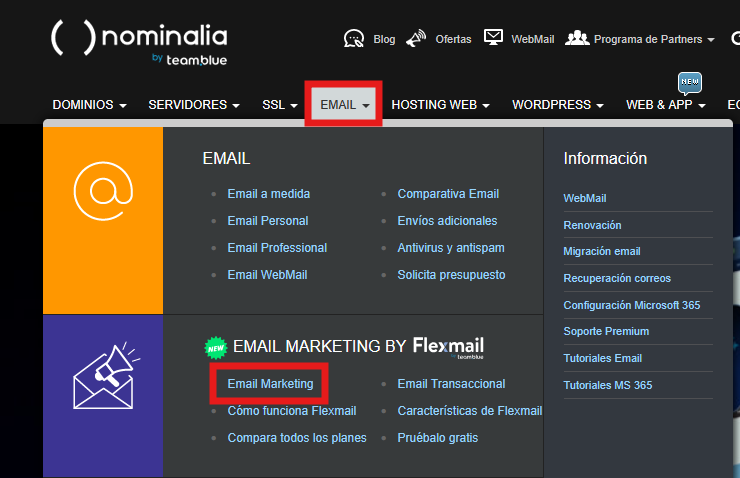This screenshot has height=478, width=740.
Task: Select Email Personal
Action: [268, 221]
